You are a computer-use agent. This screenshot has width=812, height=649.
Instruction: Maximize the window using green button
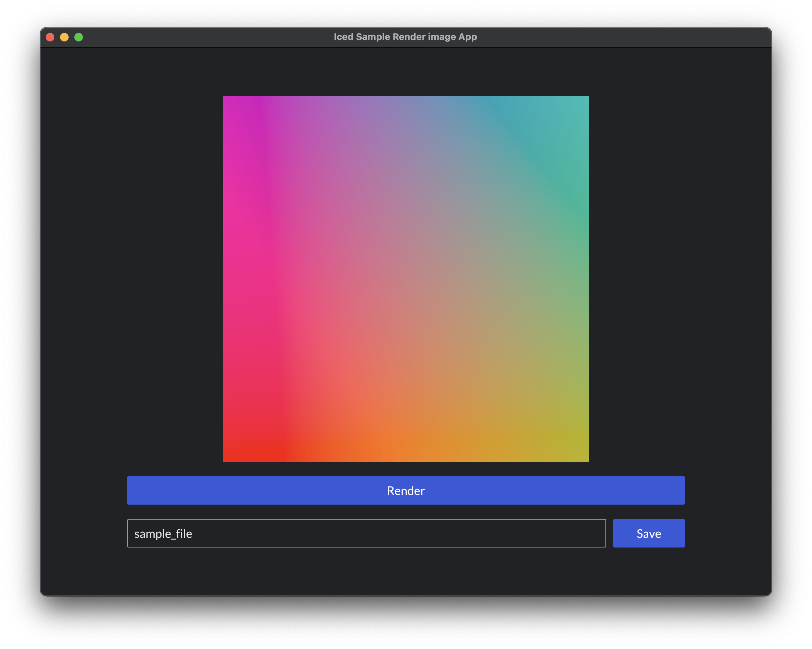79,37
